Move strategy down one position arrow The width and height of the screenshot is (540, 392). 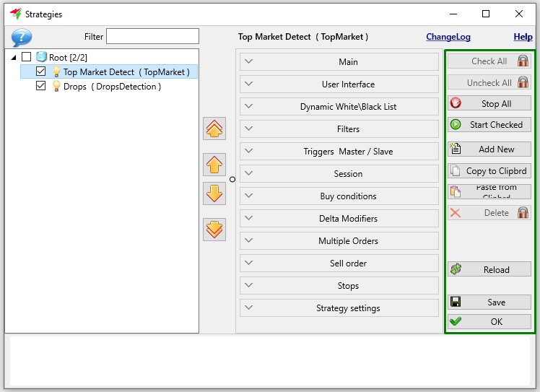[x=214, y=193]
